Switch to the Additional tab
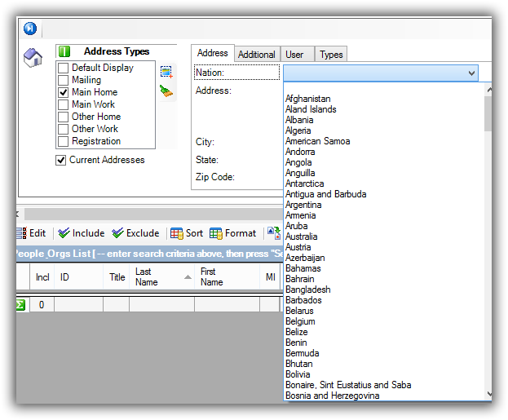Viewport: 508px width, 420px height. (x=257, y=55)
